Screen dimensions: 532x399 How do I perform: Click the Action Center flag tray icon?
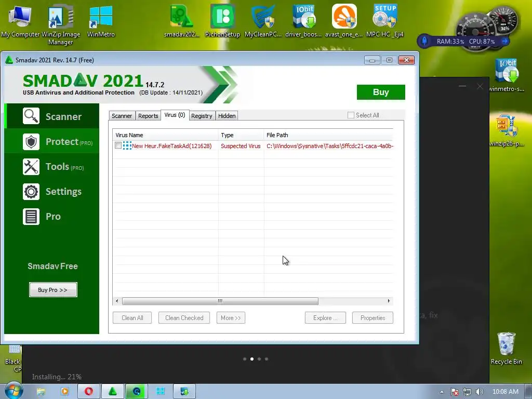coord(454,392)
